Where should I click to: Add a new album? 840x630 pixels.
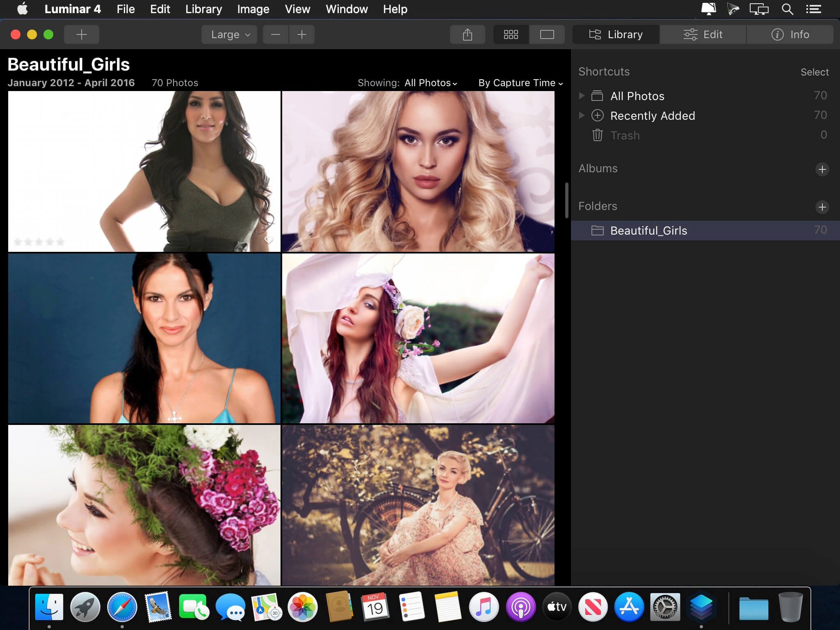(822, 169)
